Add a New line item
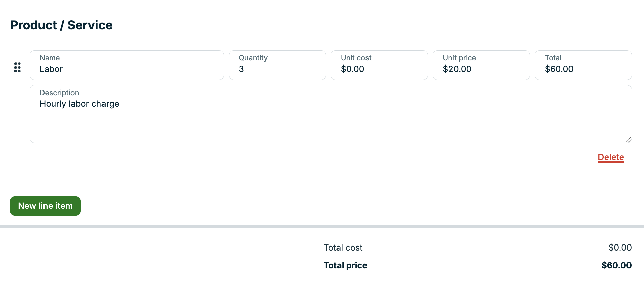The image size is (644, 285). [x=45, y=206]
